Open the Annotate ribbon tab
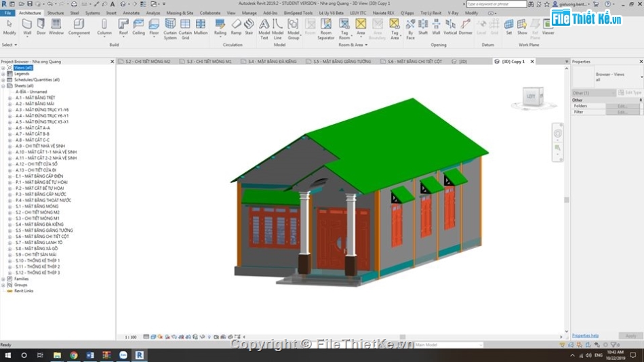This screenshot has width=644, height=362. pos(131,13)
